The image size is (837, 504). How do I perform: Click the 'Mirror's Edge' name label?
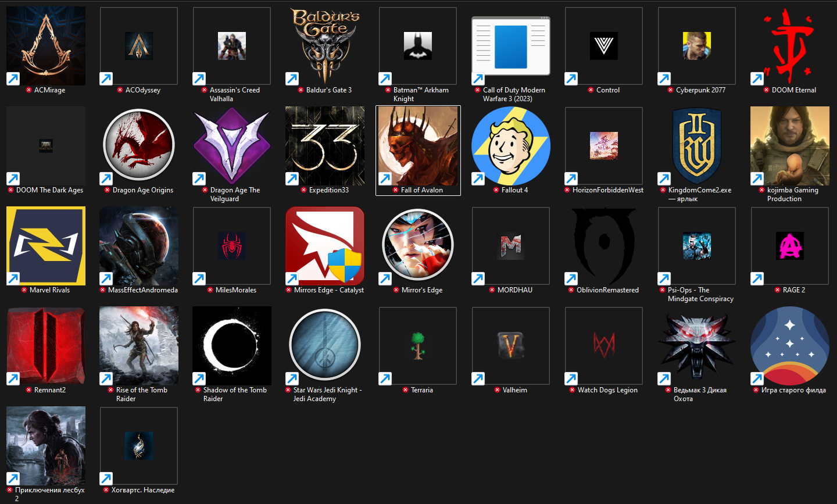coord(421,290)
